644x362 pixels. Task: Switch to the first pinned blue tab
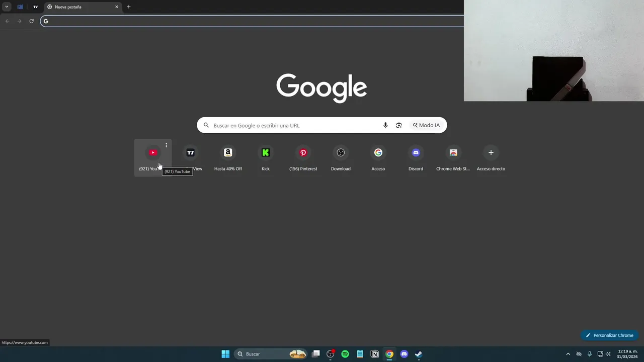click(20, 7)
